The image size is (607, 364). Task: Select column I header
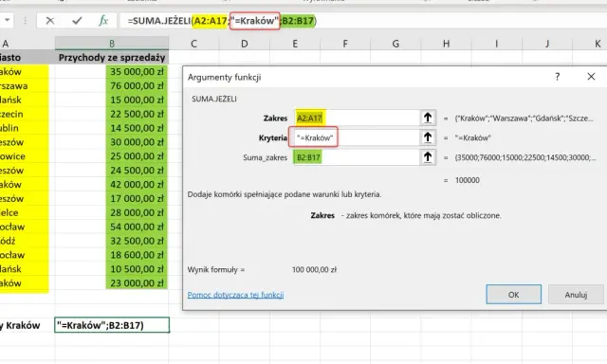(496, 44)
